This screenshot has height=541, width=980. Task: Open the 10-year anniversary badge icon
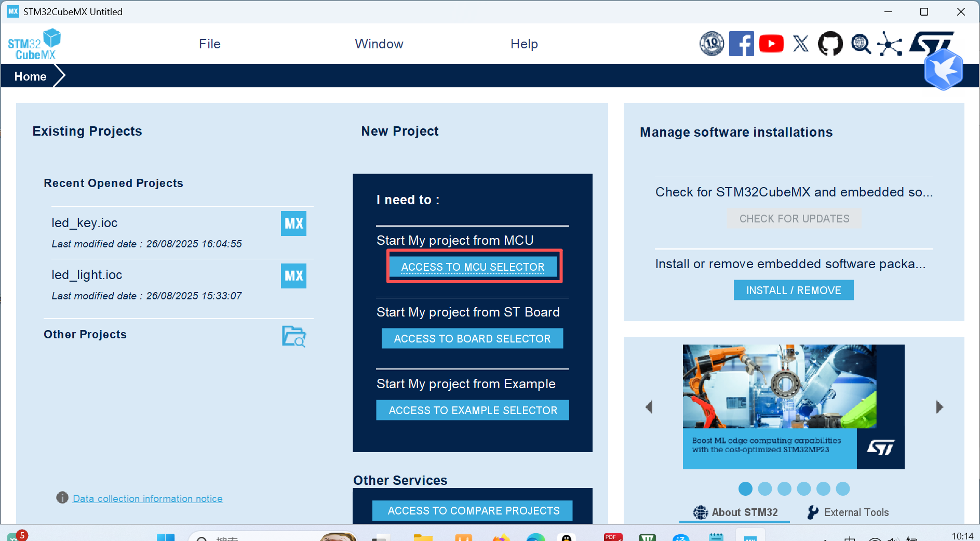711,44
